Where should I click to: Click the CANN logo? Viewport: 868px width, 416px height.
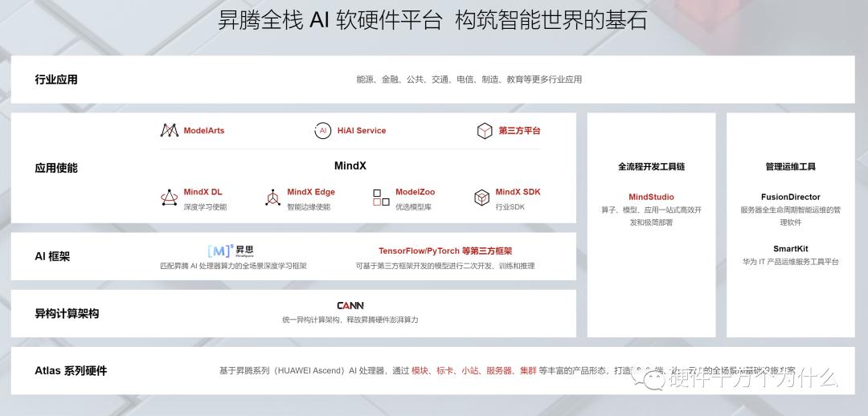pyautogui.click(x=350, y=305)
